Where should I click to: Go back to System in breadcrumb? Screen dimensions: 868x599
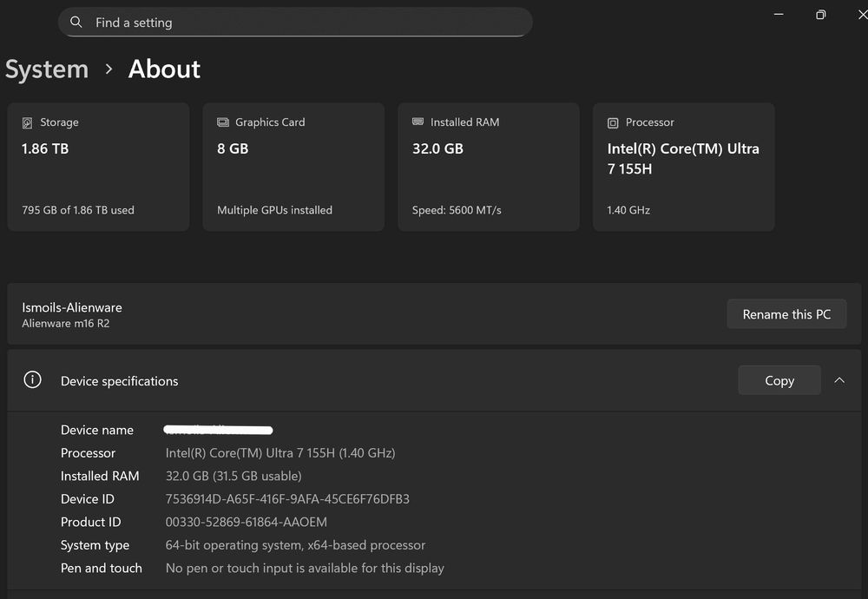click(47, 69)
